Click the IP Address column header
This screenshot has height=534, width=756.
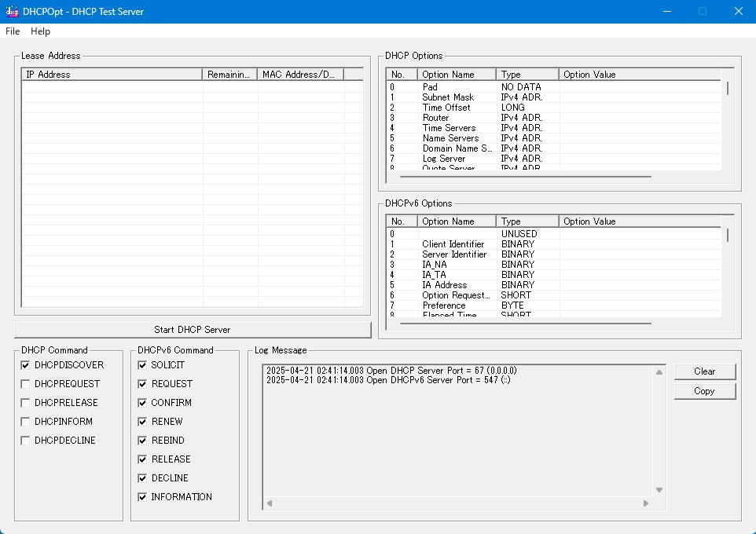112,75
